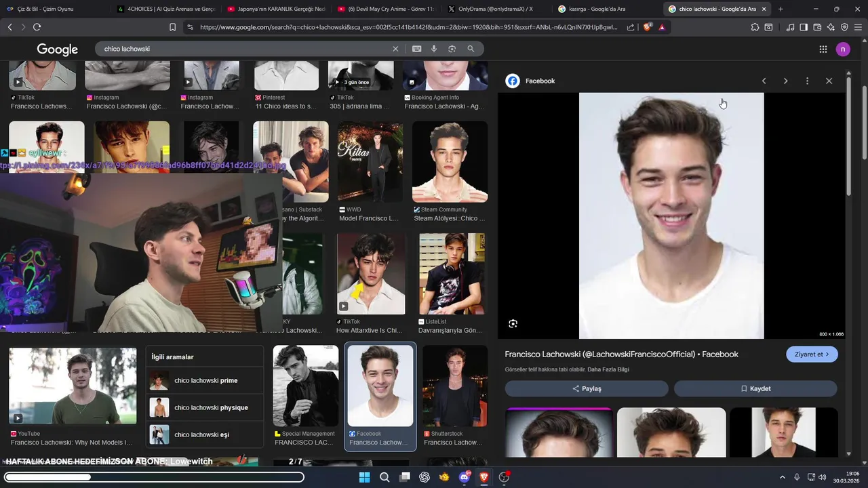Clear the Google search box with X
868x488 pixels.
(395, 49)
